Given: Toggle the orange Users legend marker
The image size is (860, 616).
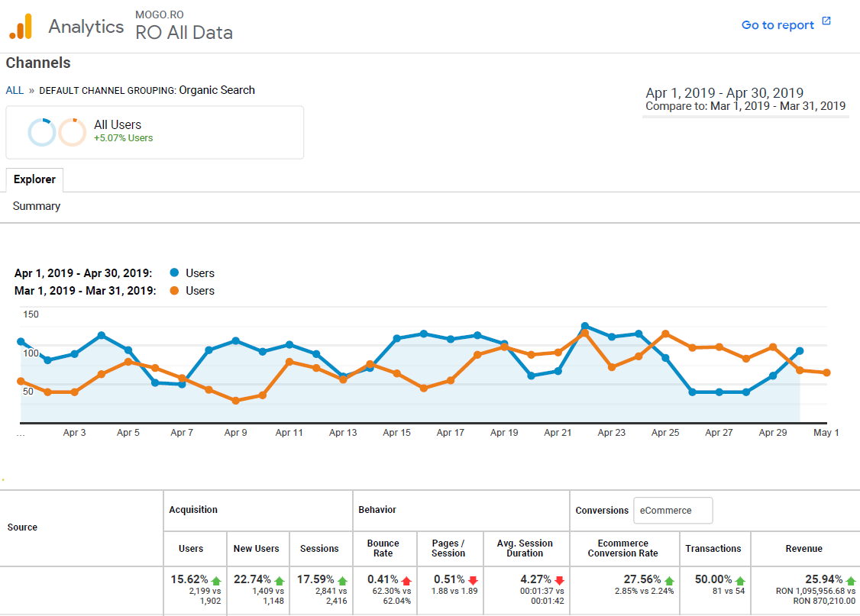Looking at the screenshot, I should 174,290.
